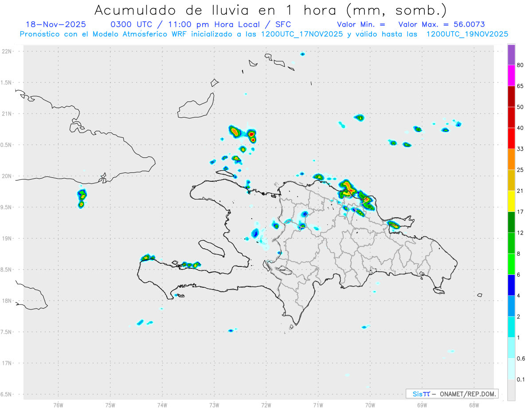Click the bright red swatch between 33 and 40
This screenshot has height=411, width=532.
pos(511,138)
